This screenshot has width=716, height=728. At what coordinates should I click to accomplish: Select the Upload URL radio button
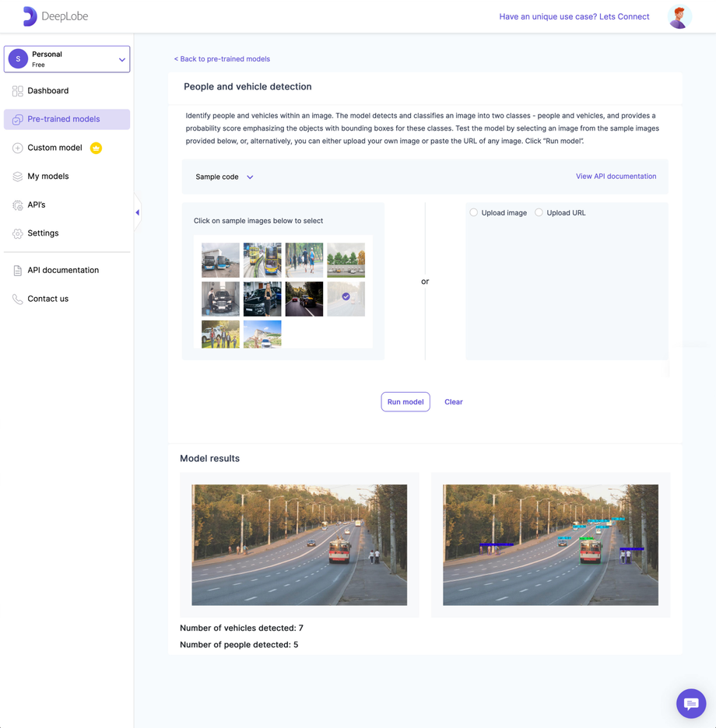[x=539, y=212]
